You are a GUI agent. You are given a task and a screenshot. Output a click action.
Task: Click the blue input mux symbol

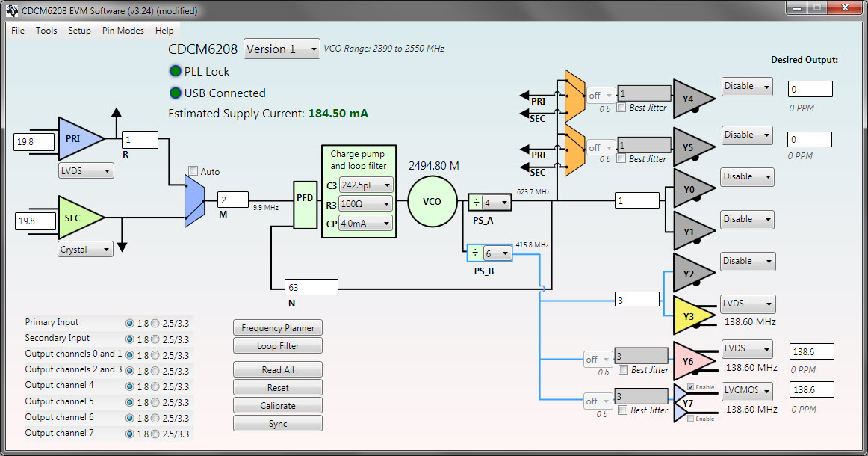194,201
